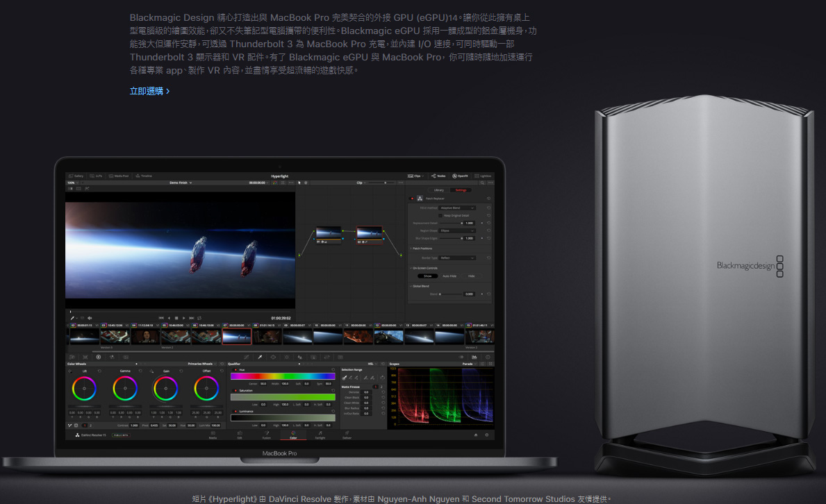Click the play forward button
Viewport: 826px width, 504px height.
[x=183, y=318]
